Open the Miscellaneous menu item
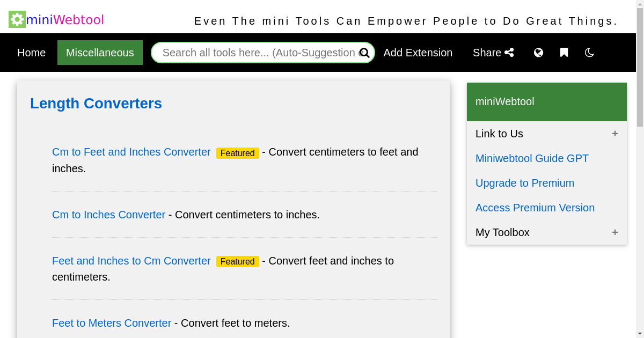644x338 pixels. pyautogui.click(x=100, y=53)
